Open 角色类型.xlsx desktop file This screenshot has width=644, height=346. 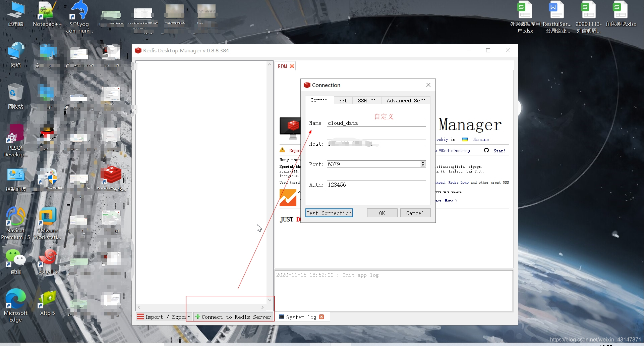[x=621, y=14]
